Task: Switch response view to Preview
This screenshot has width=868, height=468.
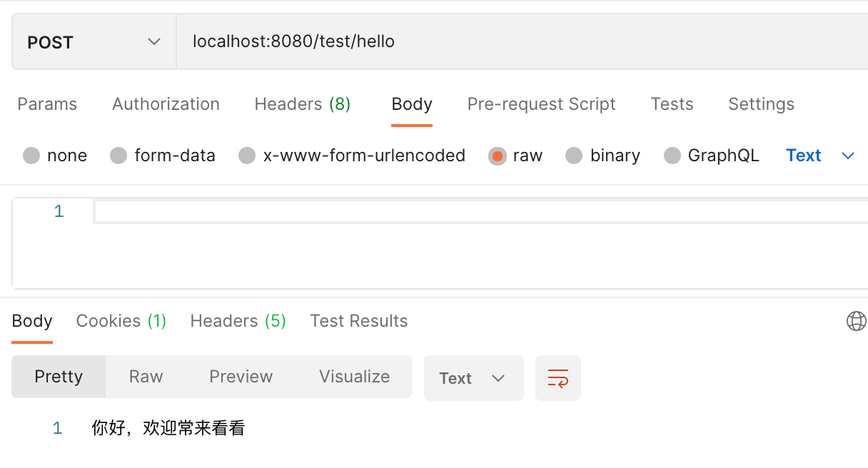Action: tap(241, 377)
